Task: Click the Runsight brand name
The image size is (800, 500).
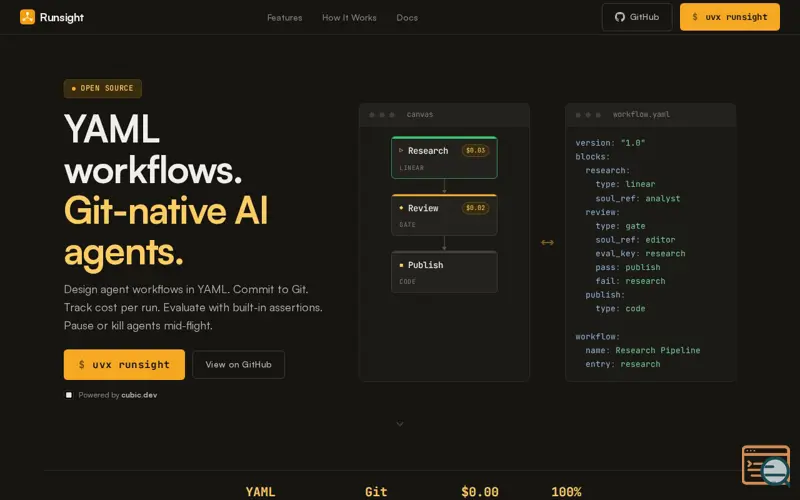Action: pyautogui.click(x=62, y=17)
